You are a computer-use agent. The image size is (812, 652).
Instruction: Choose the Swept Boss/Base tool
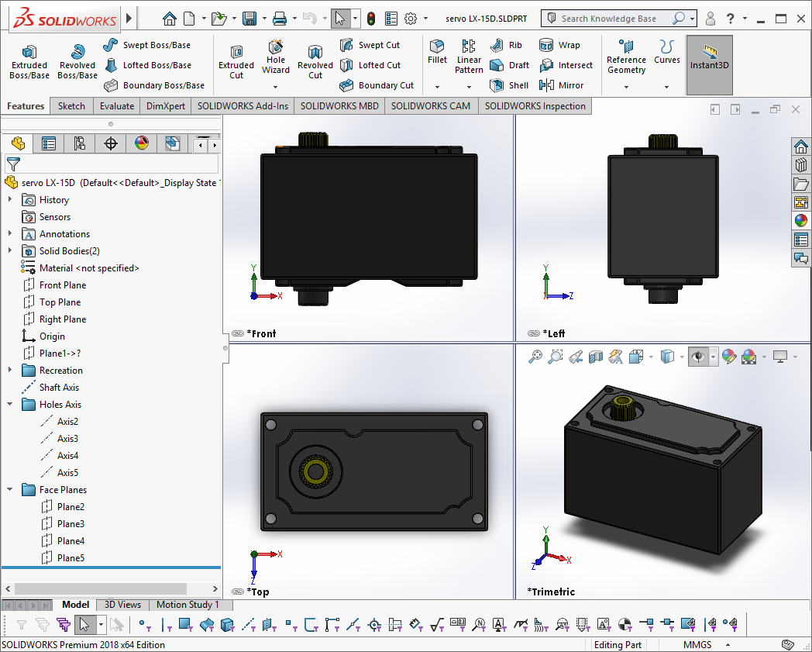point(146,45)
